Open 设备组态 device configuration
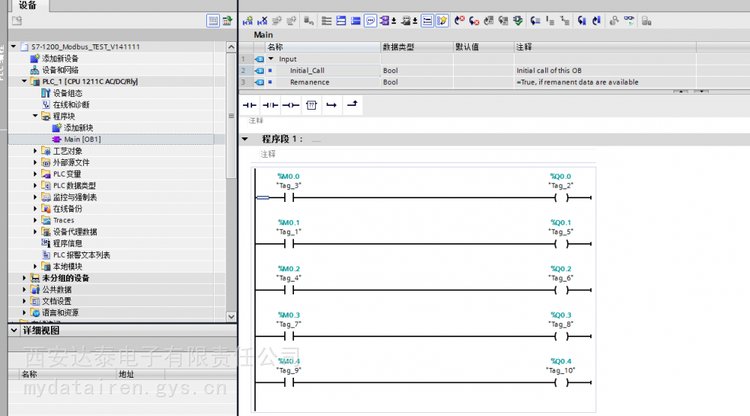 click(66, 92)
